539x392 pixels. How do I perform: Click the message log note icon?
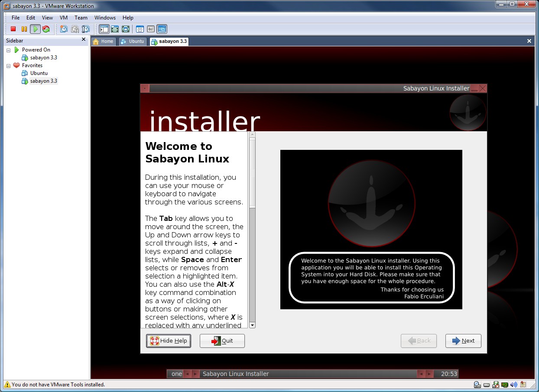[523, 384]
